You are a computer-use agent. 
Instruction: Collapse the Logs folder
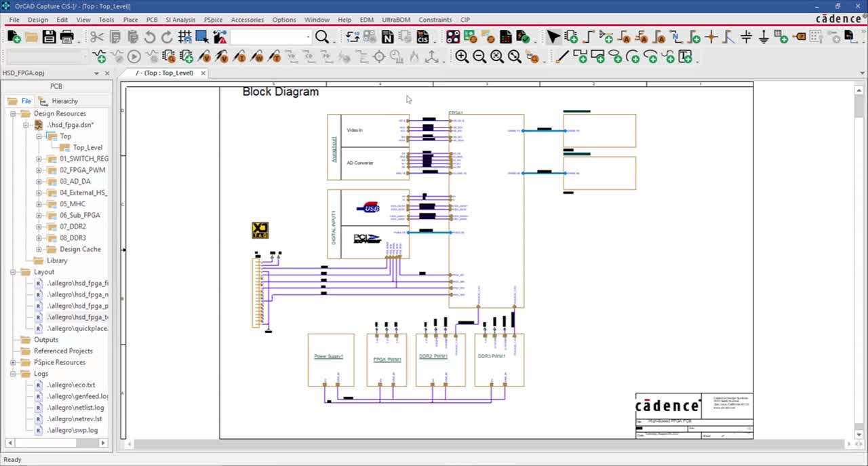(x=13, y=374)
